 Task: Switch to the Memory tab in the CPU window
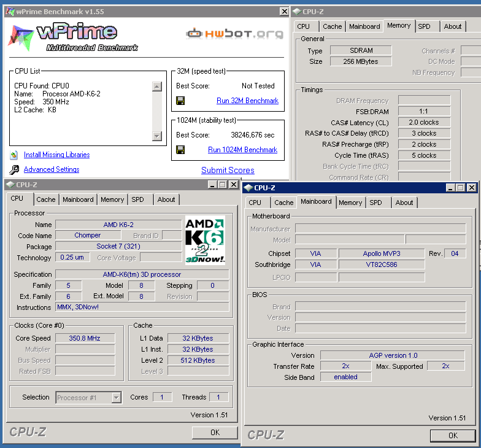coord(112,199)
